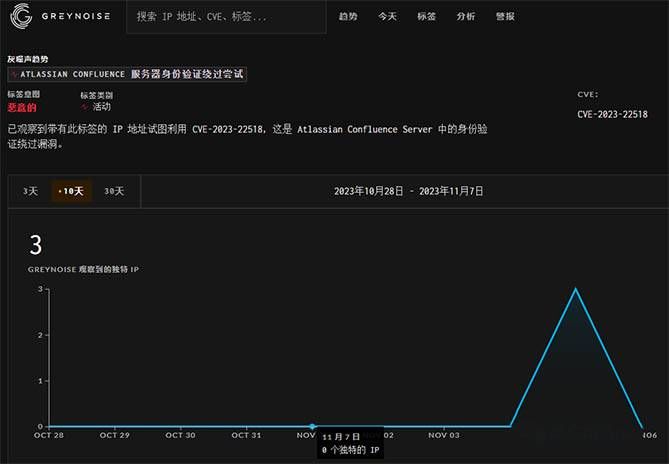Click the chart peak at value 3
The width and height of the screenshot is (669, 464).
pos(576,289)
